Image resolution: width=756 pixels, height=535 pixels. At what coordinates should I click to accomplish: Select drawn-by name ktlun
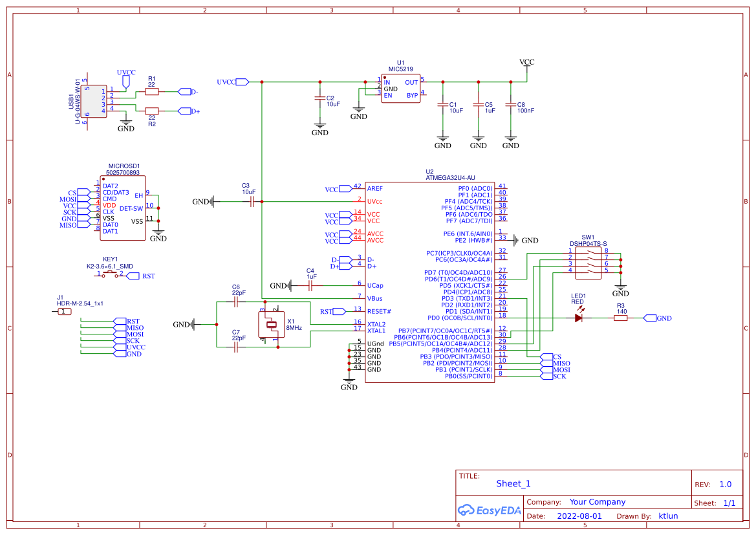coord(668,516)
